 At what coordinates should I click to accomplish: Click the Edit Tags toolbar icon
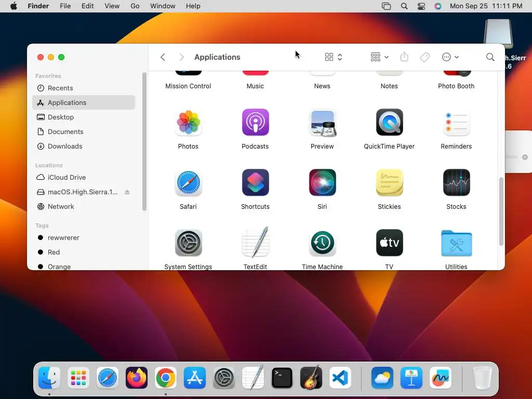point(425,57)
